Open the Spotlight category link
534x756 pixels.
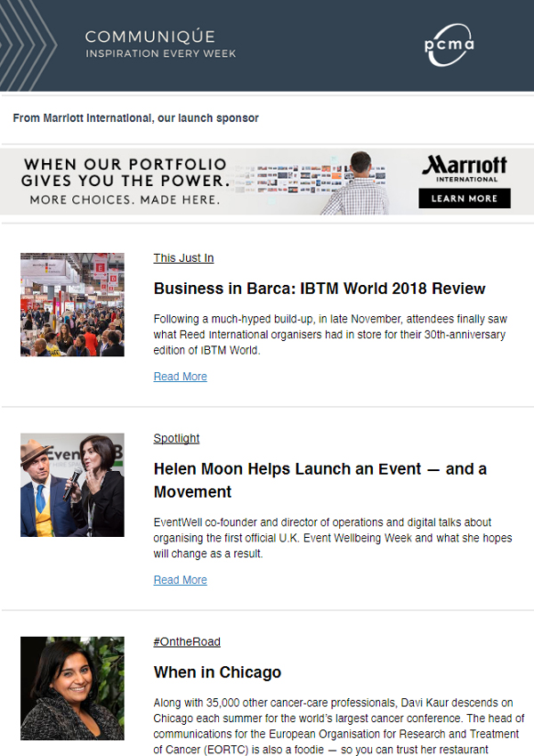point(176,438)
